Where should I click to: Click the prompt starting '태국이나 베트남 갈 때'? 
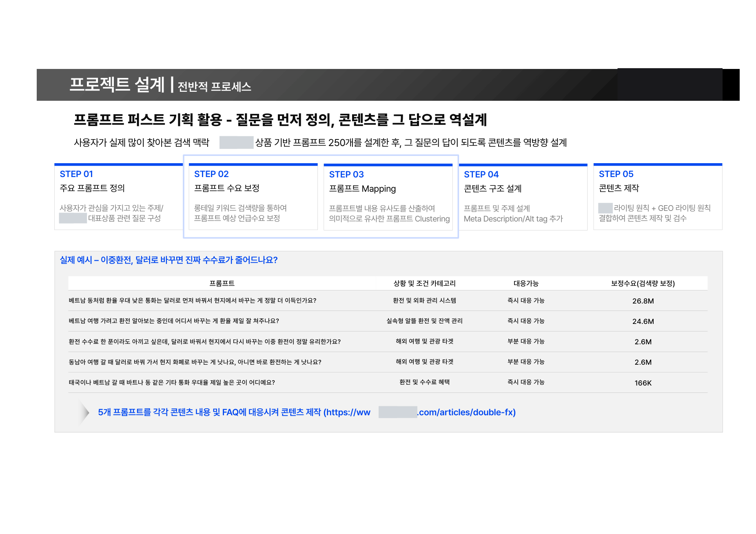(x=172, y=383)
